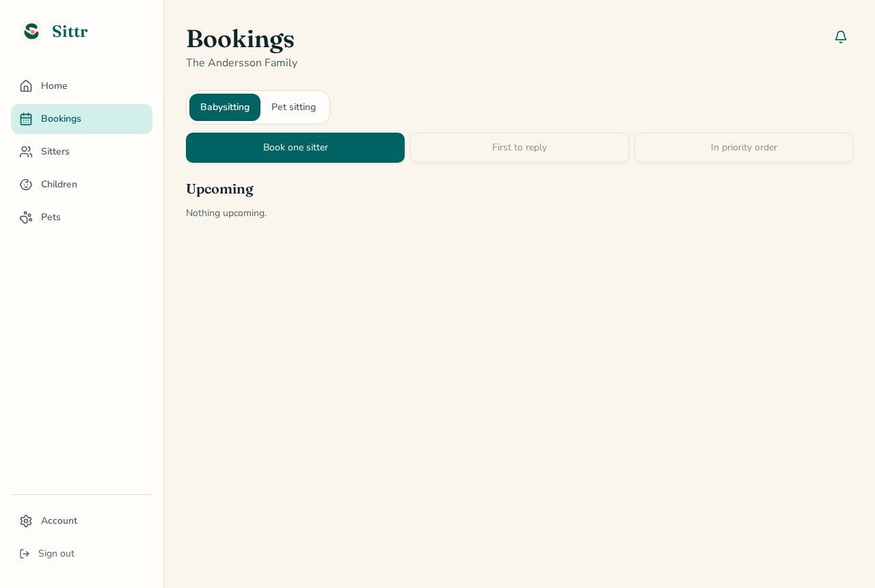The image size is (875, 588).
Task: Click the Home house icon
Action: [26, 86]
